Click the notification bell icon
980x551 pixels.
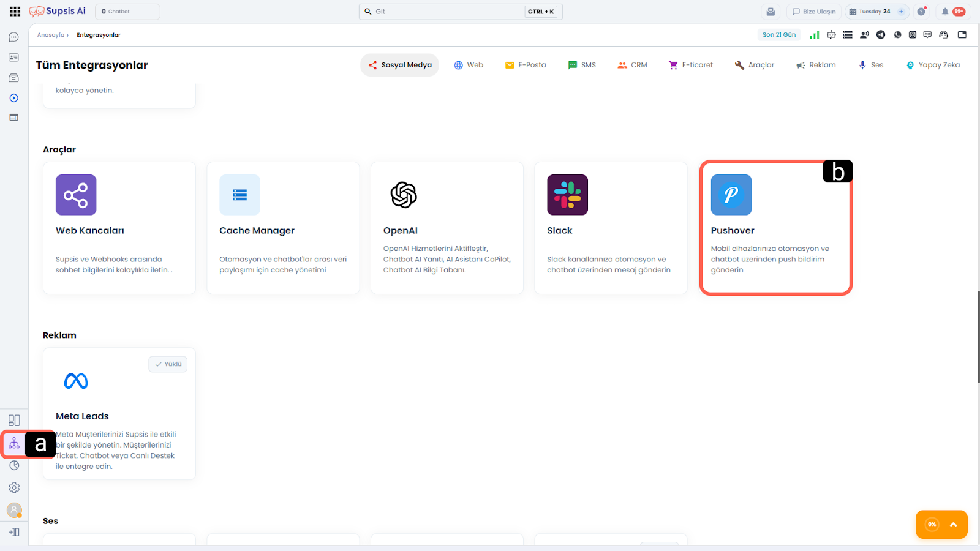click(x=944, y=12)
